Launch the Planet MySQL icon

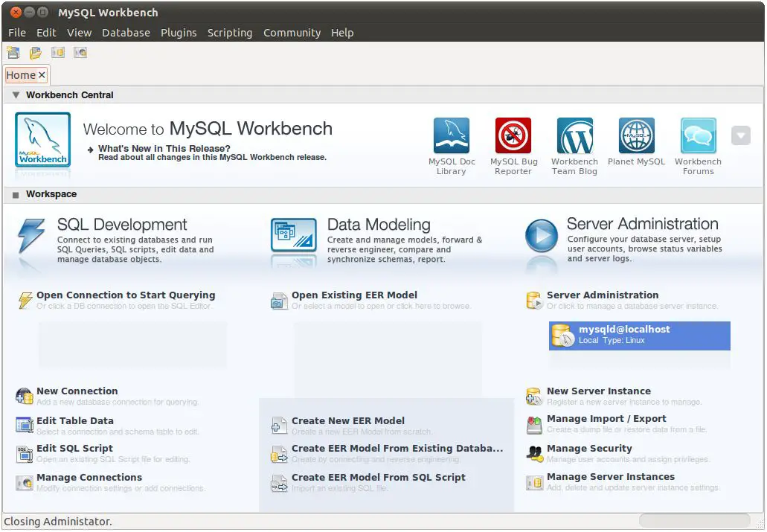pyautogui.click(x=636, y=136)
